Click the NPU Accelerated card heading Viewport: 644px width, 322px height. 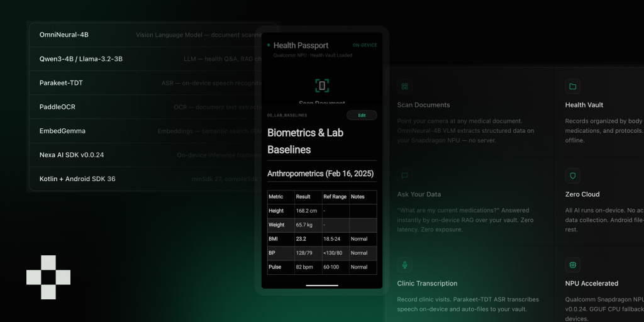pyautogui.click(x=592, y=284)
